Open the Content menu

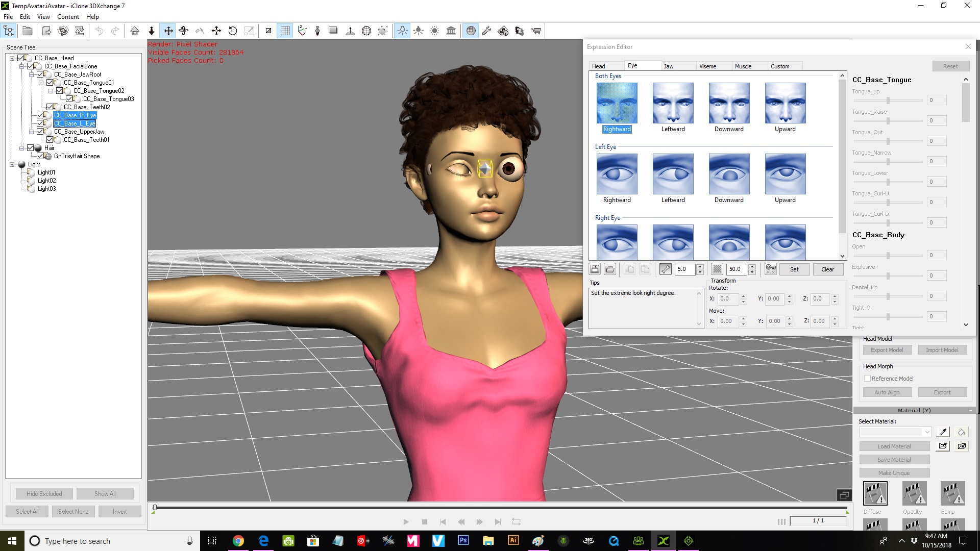(x=68, y=17)
